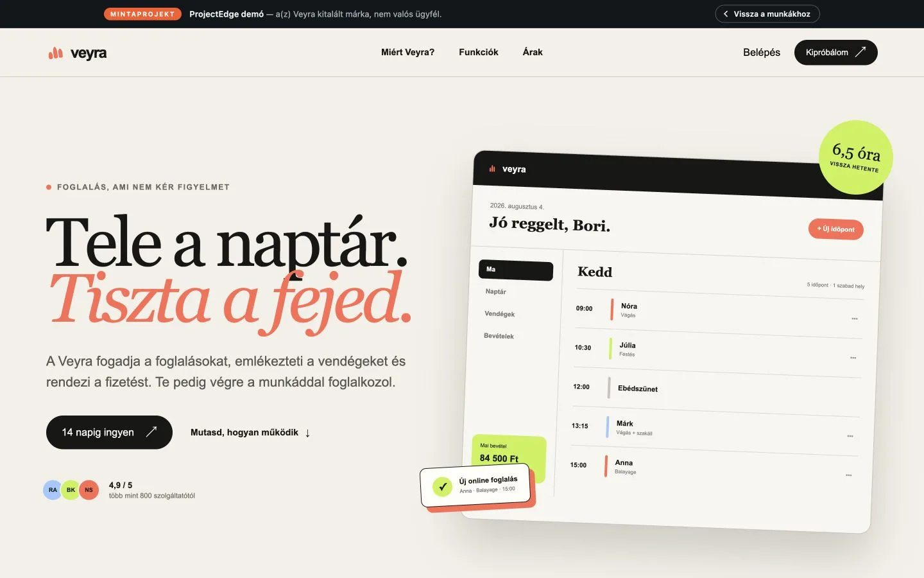924x578 pixels.
Task: Click the veyra logo inside the dashboard preview
Action: [507, 169]
